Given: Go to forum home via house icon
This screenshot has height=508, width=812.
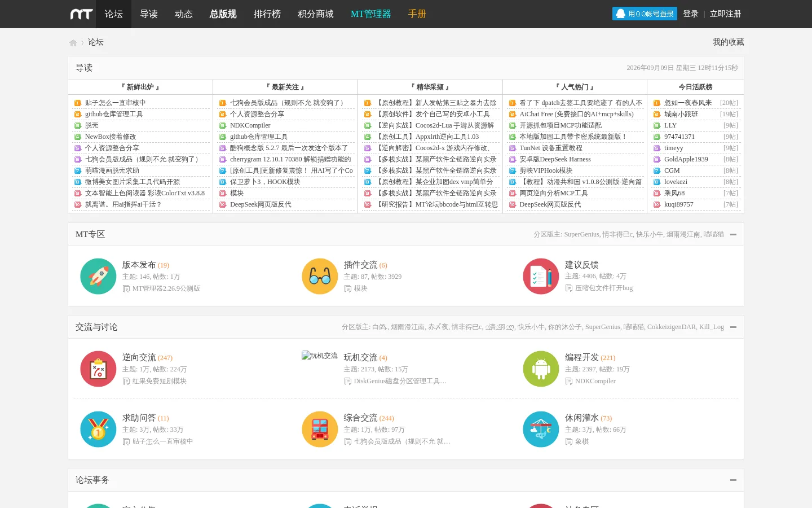Looking at the screenshot, I should click(73, 43).
